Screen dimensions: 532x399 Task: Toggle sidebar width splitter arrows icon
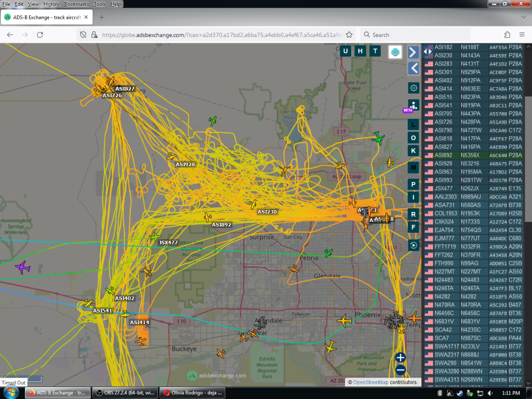click(428, 51)
